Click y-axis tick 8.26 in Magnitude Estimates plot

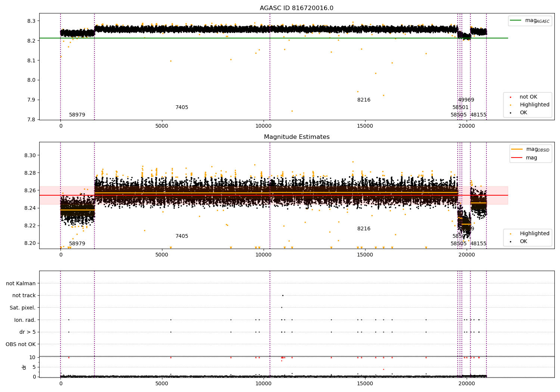(30, 191)
